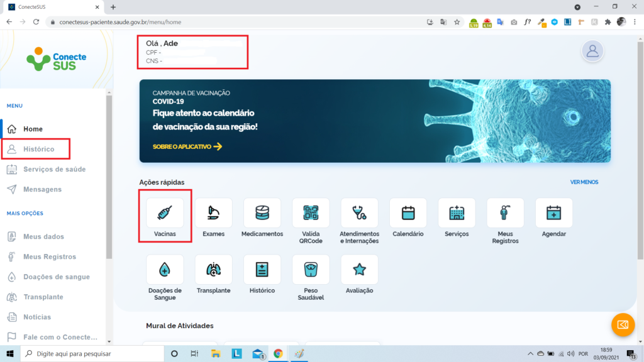Open the Vacinas quick action
The width and height of the screenshot is (644, 362).
tap(165, 213)
